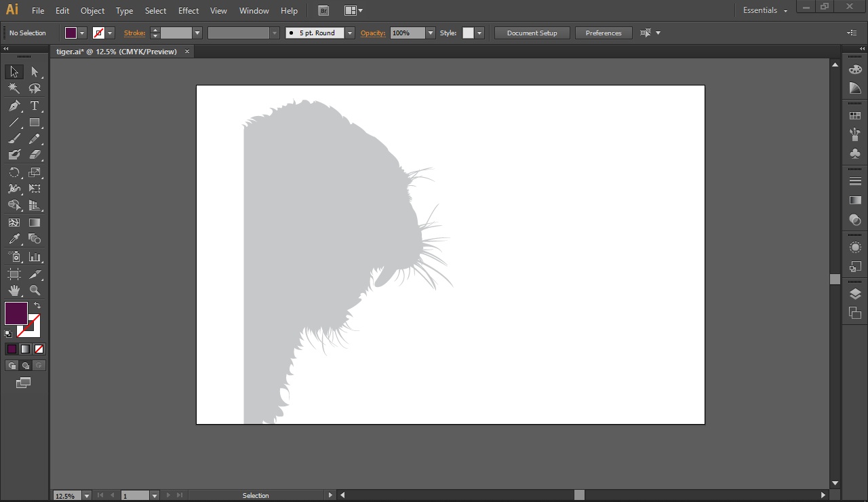
Task: Select the Rotate tool
Action: pos(14,172)
